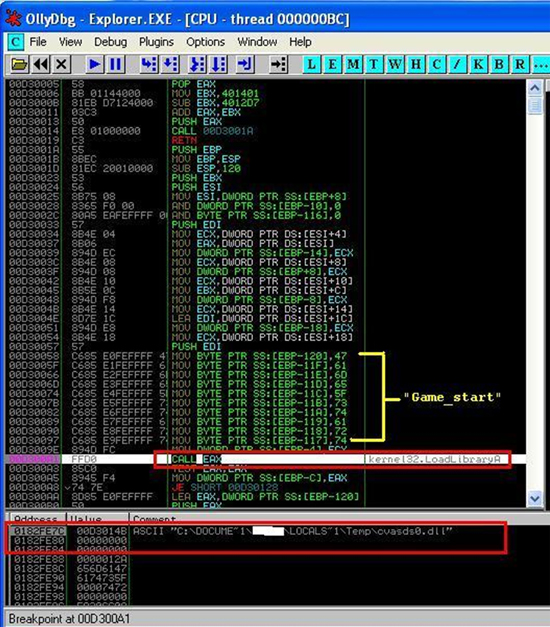Screen dimensions: 550x627
Task: Open the Options menu
Action: tap(205, 42)
